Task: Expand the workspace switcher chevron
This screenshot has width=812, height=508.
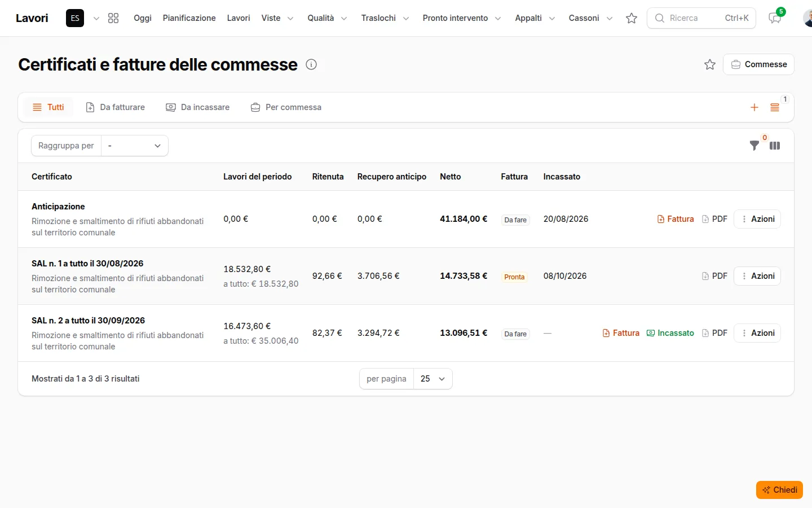Action: pos(96,19)
